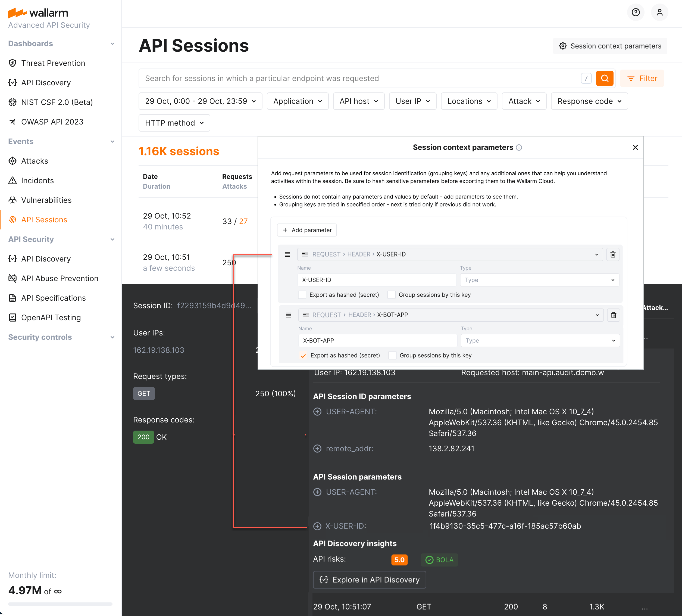Expand the HTTP method filter

coord(174,123)
